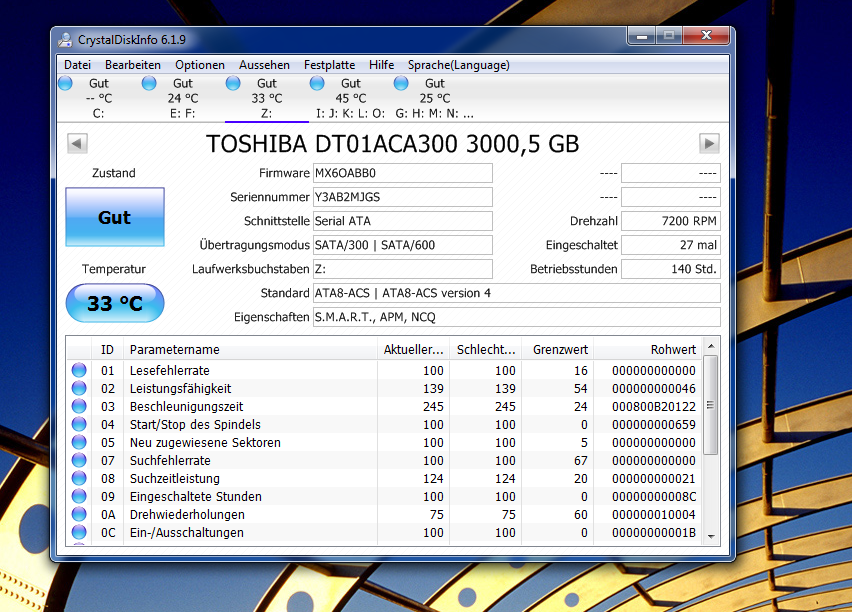Click the 33 °C temperature button

point(115,303)
